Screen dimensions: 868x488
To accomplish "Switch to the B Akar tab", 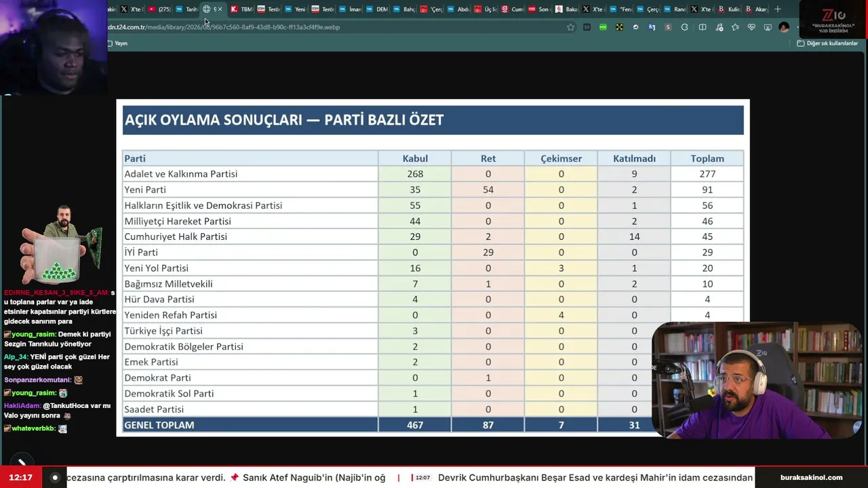I will tap(755, 9).
